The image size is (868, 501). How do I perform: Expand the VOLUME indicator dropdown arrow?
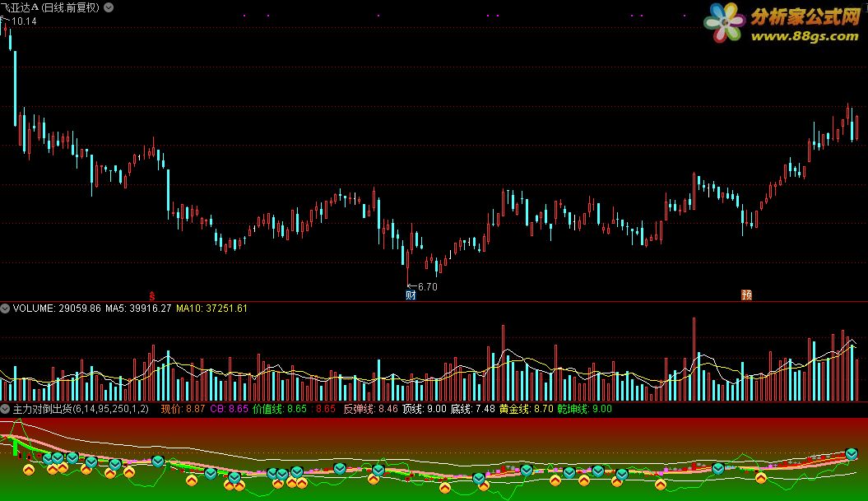point(5,308)
